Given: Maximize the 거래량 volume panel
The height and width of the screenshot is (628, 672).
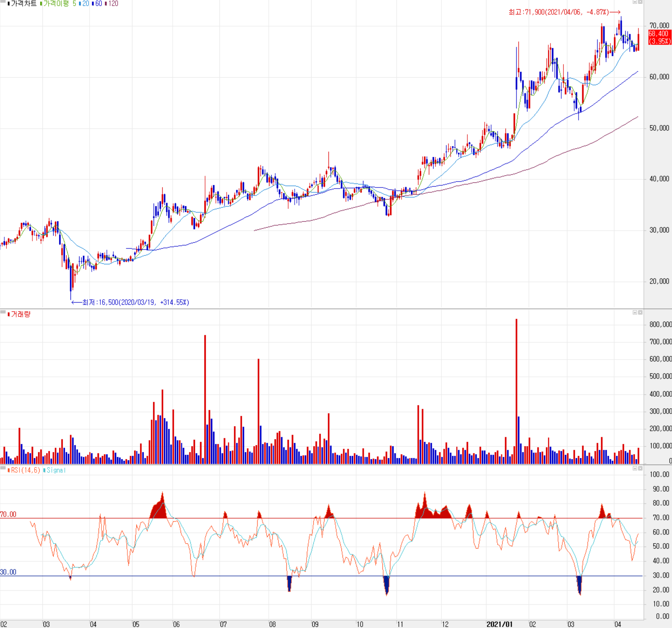Looking at the screenshot, I should click(x=635, y=312).
